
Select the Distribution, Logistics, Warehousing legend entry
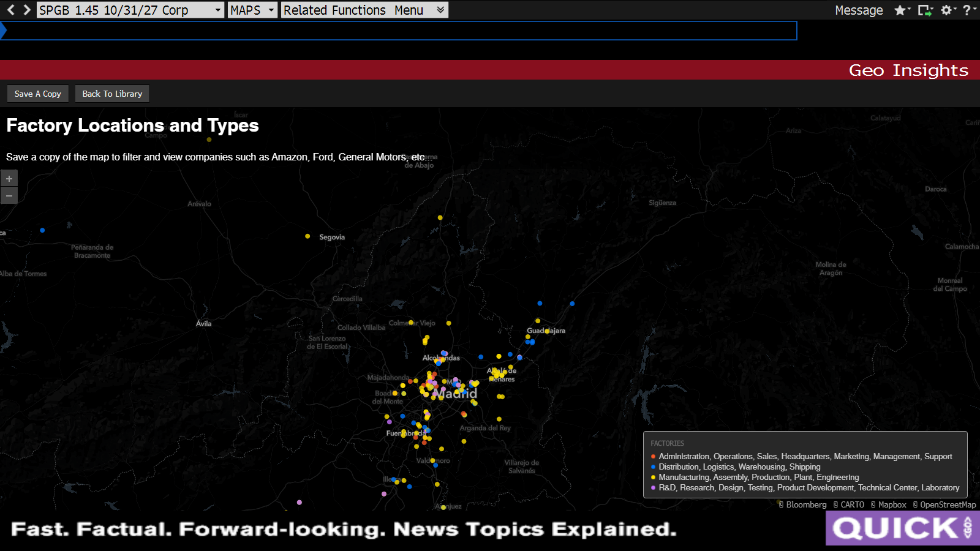click(x=739, y=467)
